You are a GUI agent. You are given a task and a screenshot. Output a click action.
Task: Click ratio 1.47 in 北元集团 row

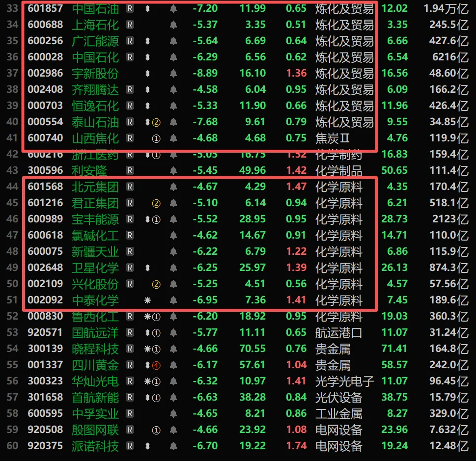pyautogui.click(x=296, y=187)
